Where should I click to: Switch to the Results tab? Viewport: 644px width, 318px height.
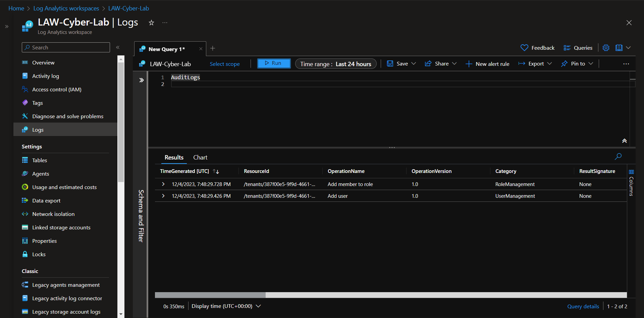pos(174,157)
